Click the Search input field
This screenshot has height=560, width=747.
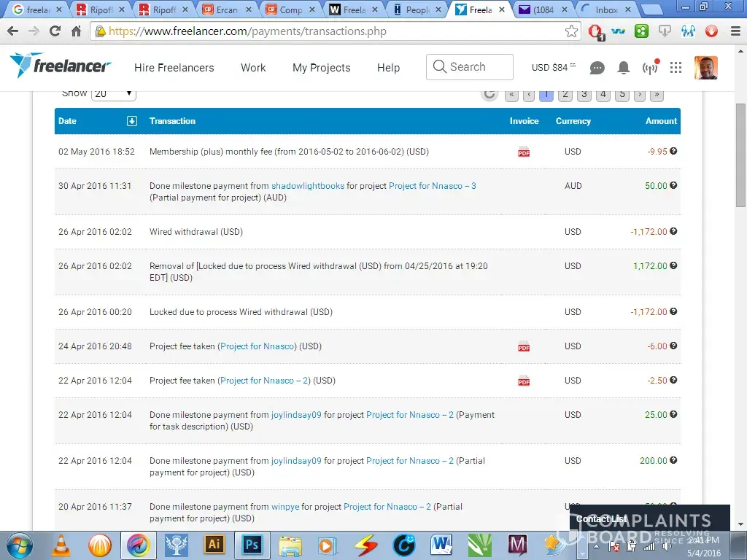click(x=469, y=67)
